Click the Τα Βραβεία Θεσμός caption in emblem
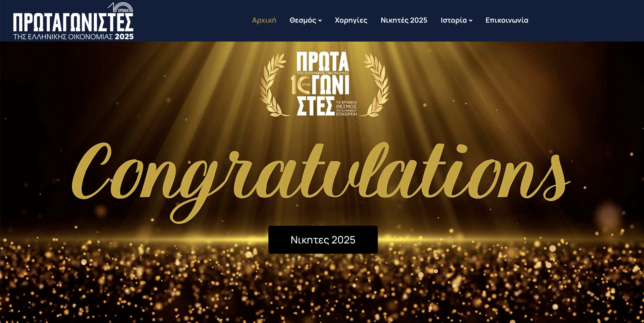 [x=346, y=108]
